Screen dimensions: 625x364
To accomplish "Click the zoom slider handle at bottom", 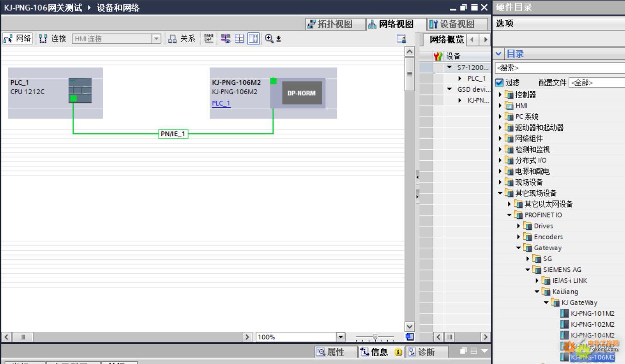I will point(375,337).
